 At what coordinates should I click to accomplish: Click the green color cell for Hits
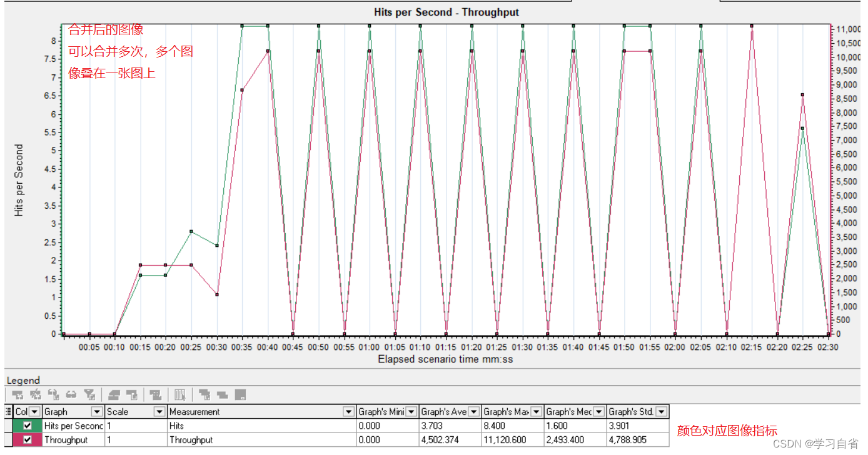tap(27, 426)
